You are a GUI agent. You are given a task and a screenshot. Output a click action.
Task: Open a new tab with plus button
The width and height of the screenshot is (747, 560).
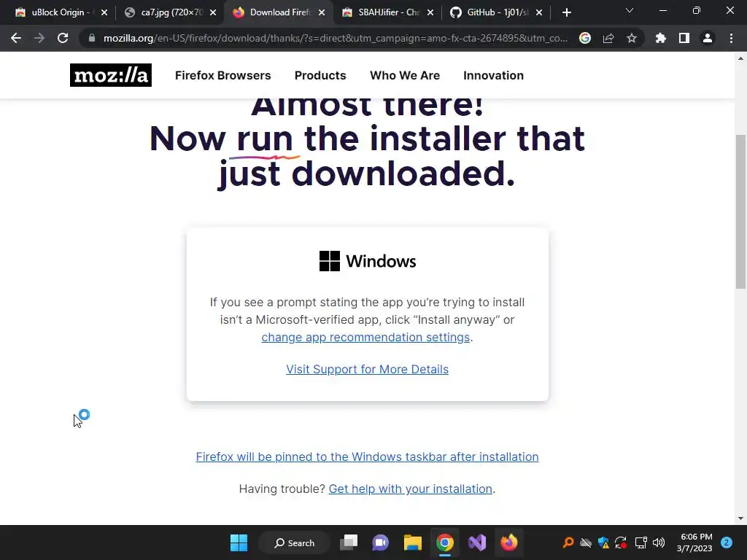click(566, 12)
